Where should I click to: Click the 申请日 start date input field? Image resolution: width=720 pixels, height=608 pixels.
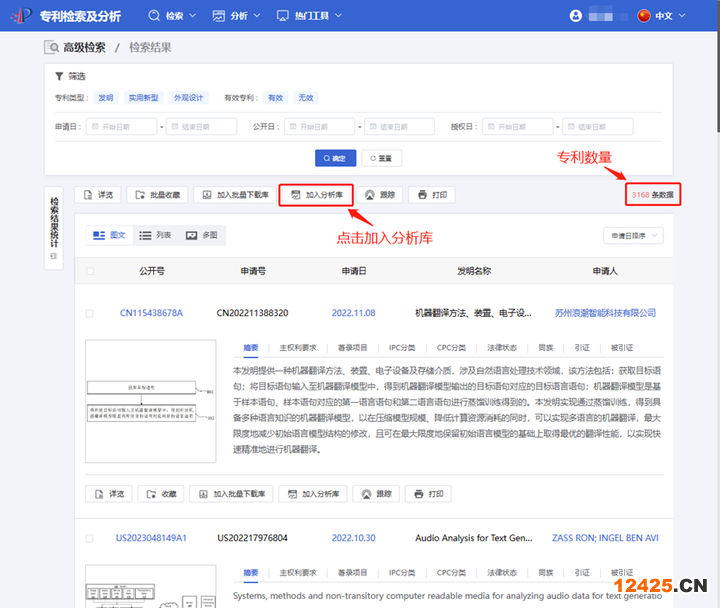(x=120, y=127)
